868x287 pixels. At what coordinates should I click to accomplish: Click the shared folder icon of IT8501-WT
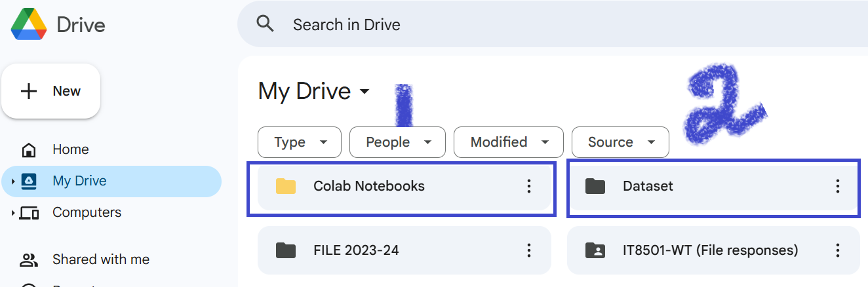(595, 250)
